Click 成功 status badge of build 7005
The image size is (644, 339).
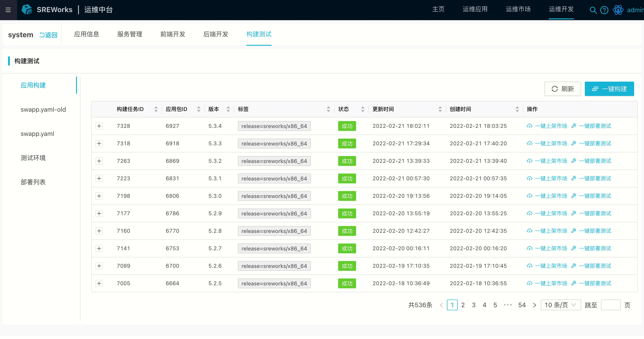coord(347,283)
